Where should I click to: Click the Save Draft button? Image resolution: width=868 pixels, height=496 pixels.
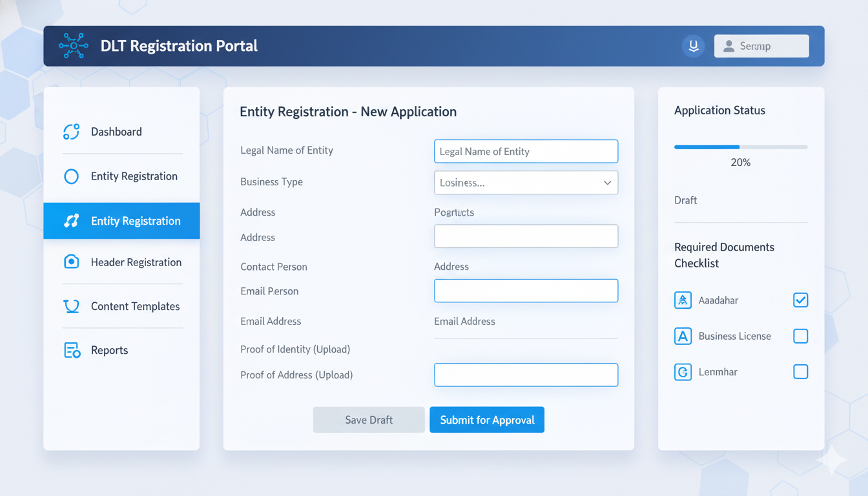click(368, 420)
